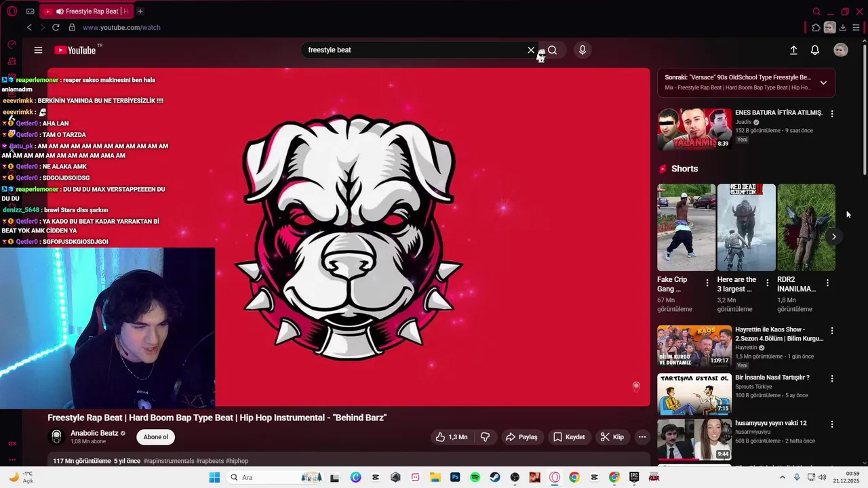Open the Fake Crip Gang short thumbnail
This screenshot has height=488, width=868.
click(686, 228)
